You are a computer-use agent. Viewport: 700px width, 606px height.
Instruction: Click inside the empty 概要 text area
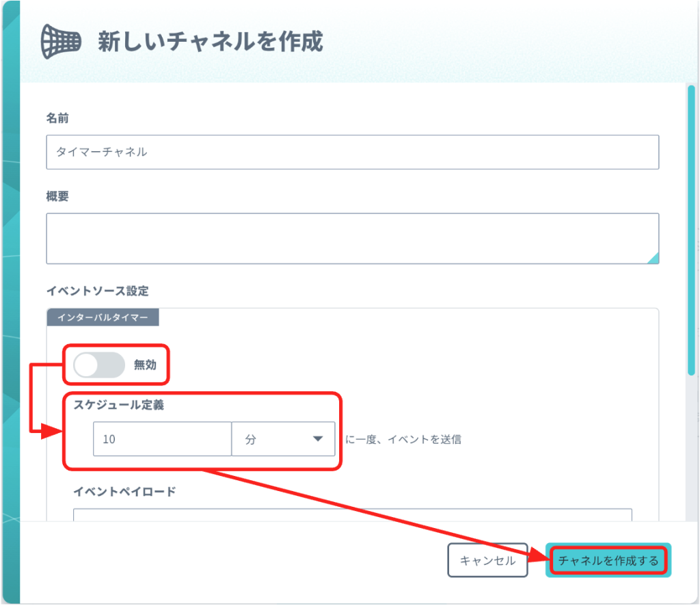(x=352, y=238)
